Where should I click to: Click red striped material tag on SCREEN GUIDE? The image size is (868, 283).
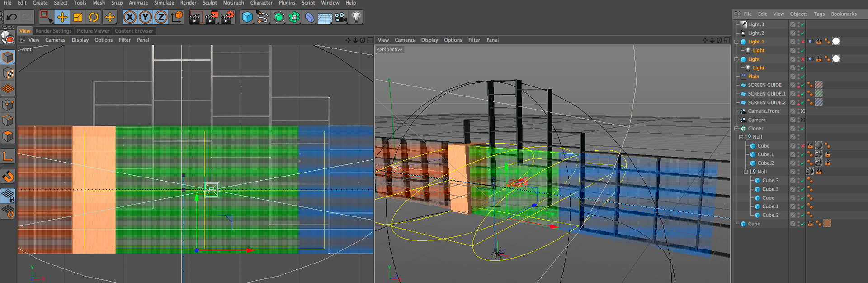819,85
